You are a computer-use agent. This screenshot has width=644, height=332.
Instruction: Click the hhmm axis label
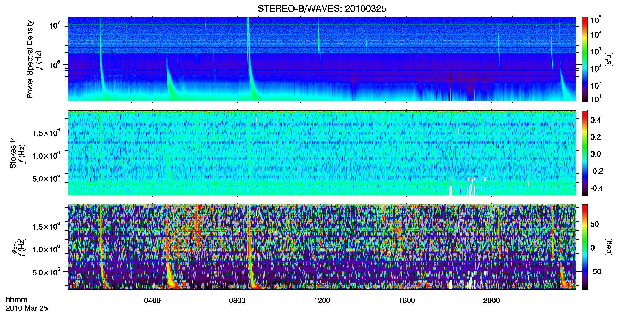[17, 300]
